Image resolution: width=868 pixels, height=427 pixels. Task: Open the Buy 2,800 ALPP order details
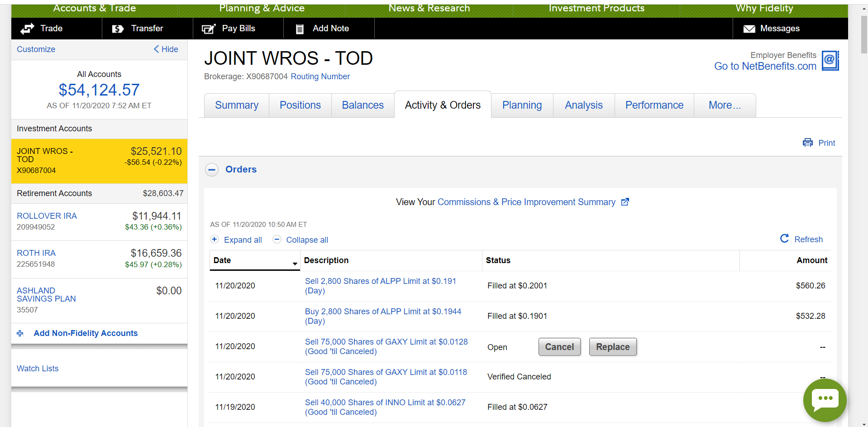[383, 316]
